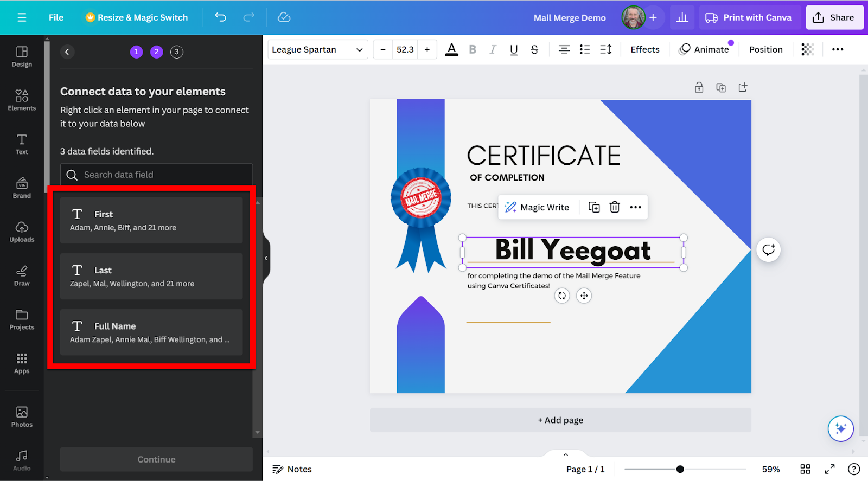
Task: Duplicate the page
Action: point(721,87)
